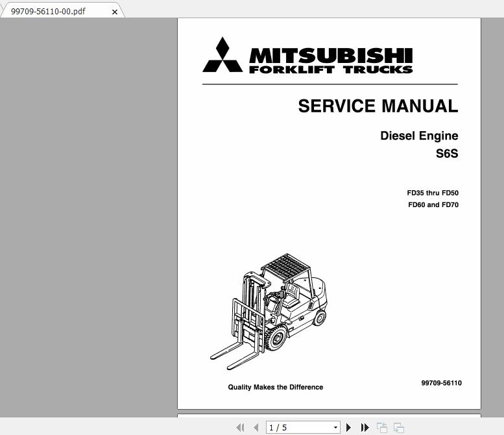The image size is (504, 435).
Task: Go to the first page
Action: point(240,428)
